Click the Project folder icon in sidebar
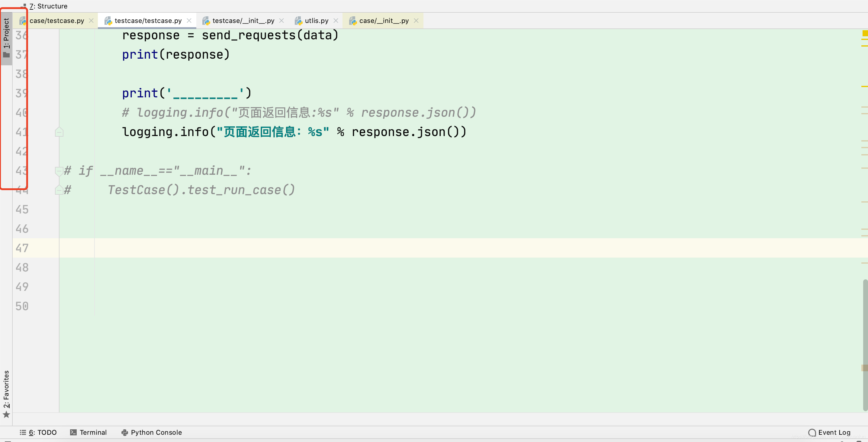Image resolution: width=868 pixels, height=442 pixels. click(6, 55)
